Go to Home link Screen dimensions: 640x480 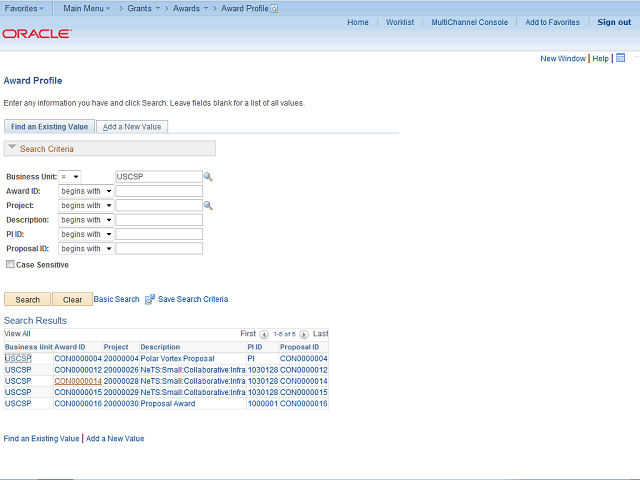point(358,22)
